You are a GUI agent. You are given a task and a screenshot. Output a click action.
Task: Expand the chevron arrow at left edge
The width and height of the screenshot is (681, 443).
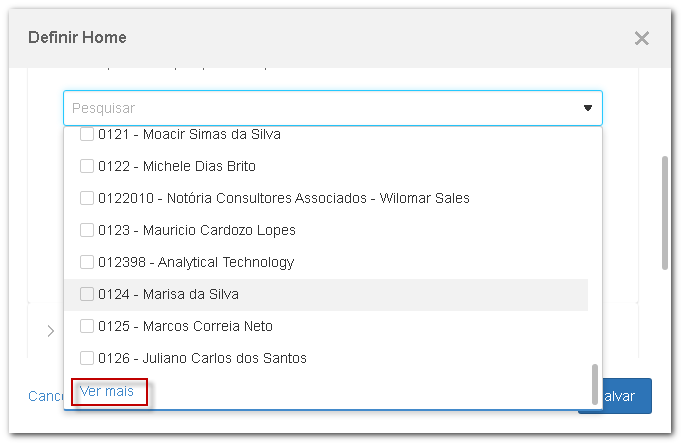tap(51, 331)
